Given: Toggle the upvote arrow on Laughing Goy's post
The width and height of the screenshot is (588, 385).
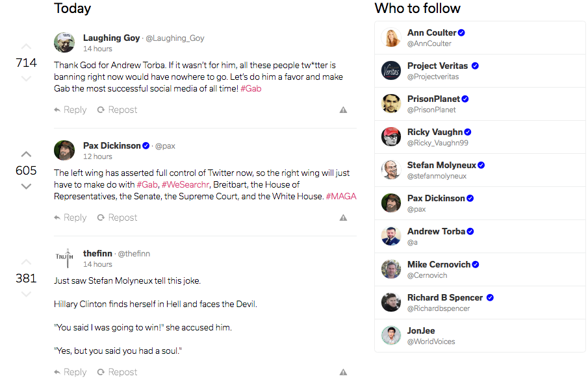Looking at the screenshot, I should tap(26, 46).
